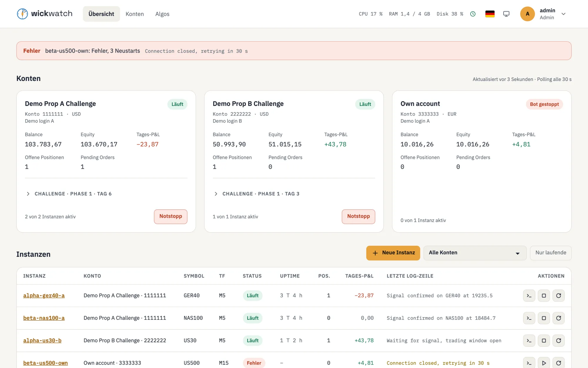
Task: Click the wickwatch logo icon
Action: (22, 14)
